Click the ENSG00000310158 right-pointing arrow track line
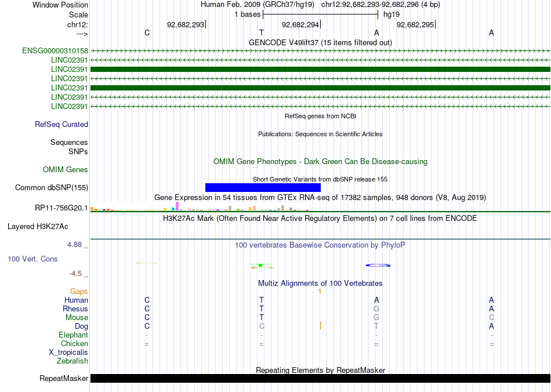The width and height of the screenshot is (551, 392). [x=321, y=51]
